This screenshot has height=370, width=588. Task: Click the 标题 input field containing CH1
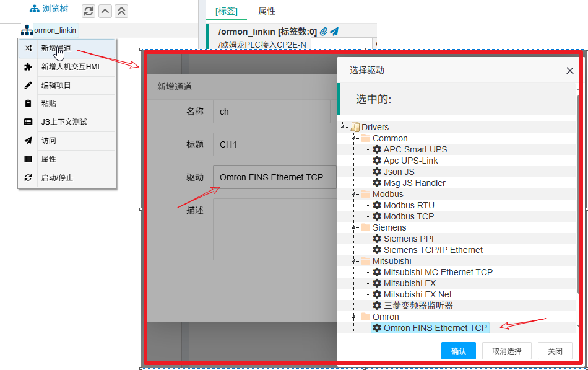point(275,144)
